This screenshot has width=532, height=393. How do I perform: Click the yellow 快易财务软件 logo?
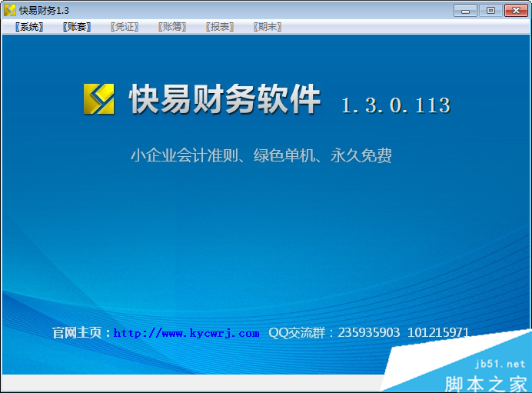[98, 98]
